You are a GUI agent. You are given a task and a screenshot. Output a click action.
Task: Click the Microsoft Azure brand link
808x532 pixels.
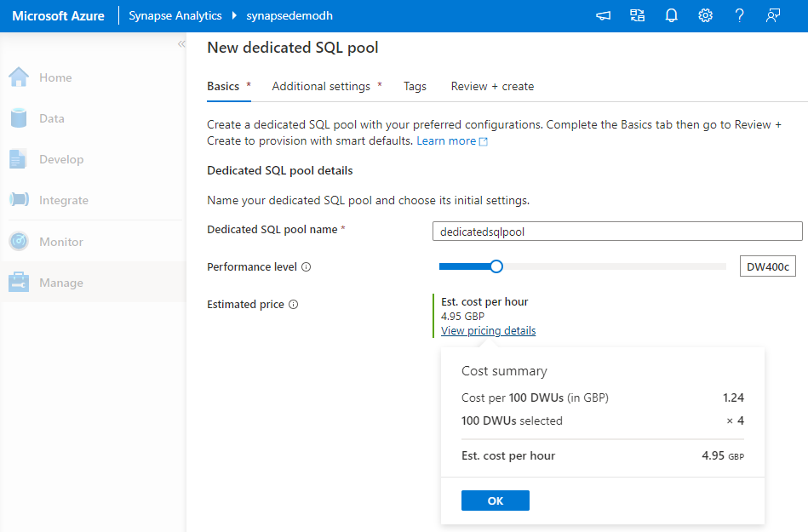click(58, 16)
